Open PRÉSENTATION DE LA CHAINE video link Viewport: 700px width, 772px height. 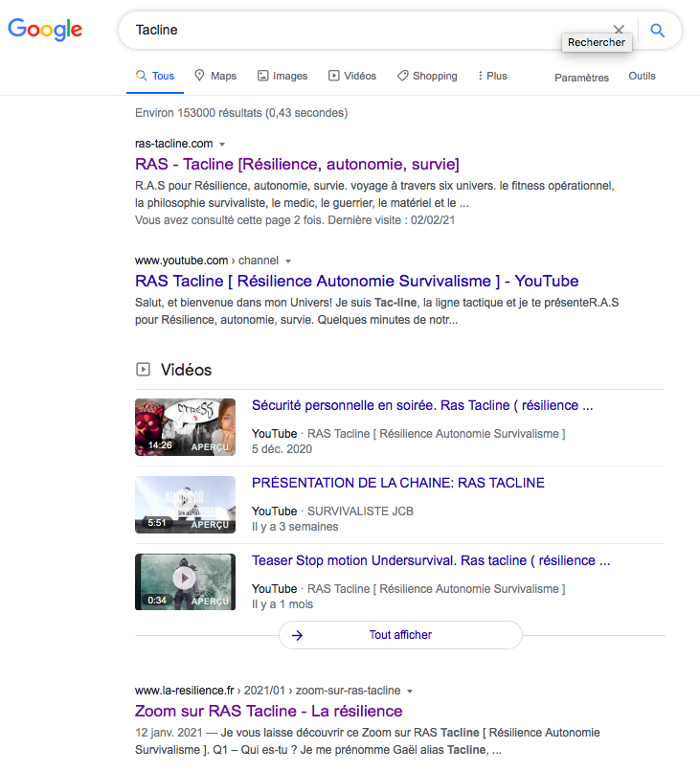(x=398, y=483)
